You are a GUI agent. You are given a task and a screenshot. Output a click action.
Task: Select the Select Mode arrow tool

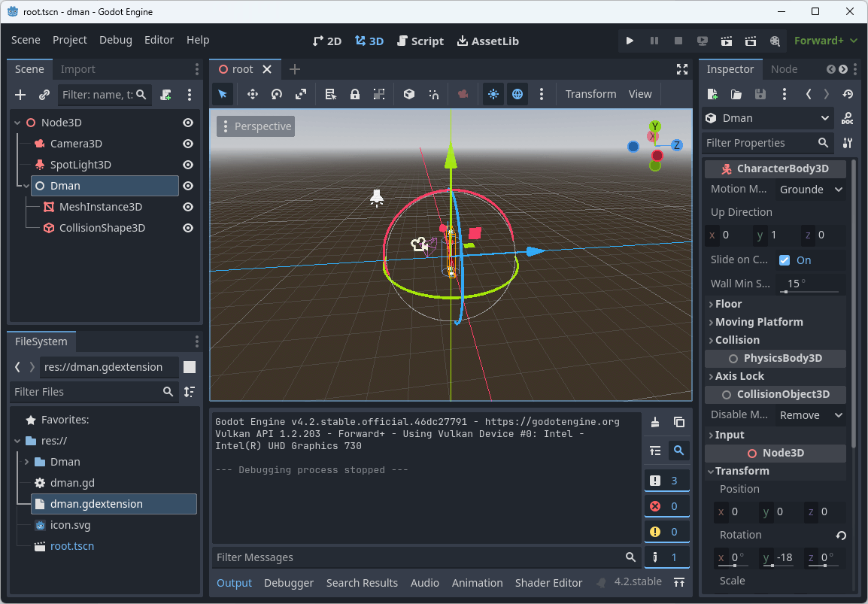tap(223, 94)
